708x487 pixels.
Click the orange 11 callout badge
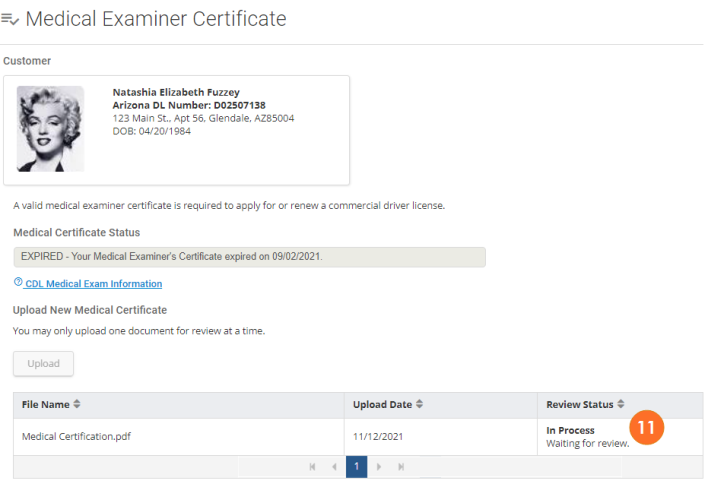(x=647, y=427)
